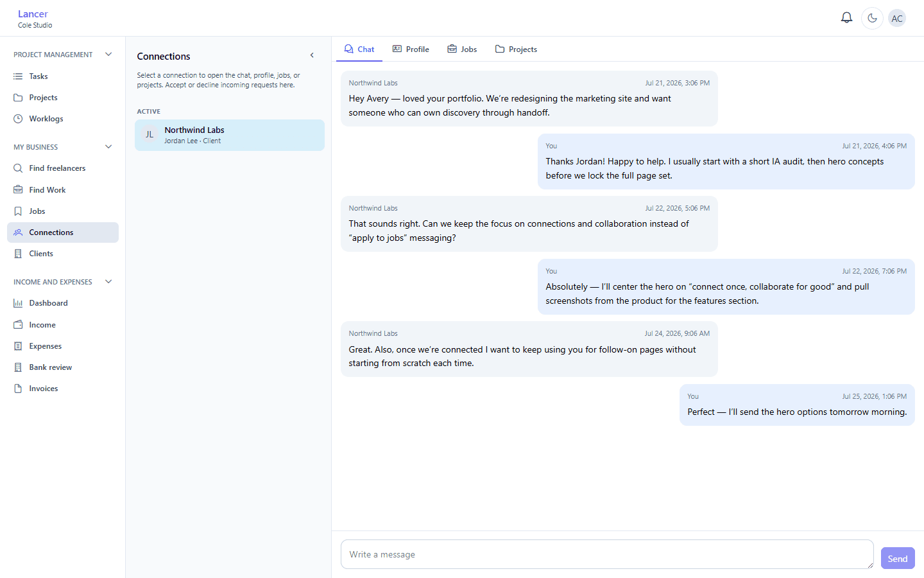Open Bank review page
This screenshot has height=578, width=924.
click(x=63, y=367)
